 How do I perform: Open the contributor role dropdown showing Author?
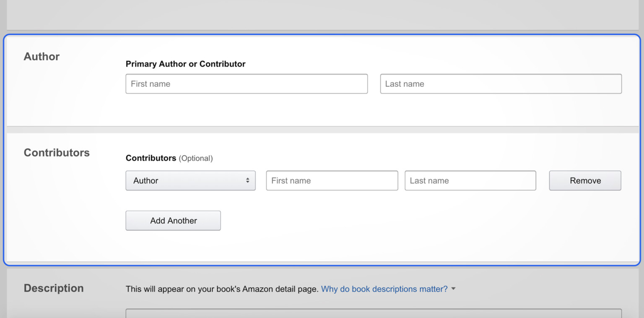(190, 181)
